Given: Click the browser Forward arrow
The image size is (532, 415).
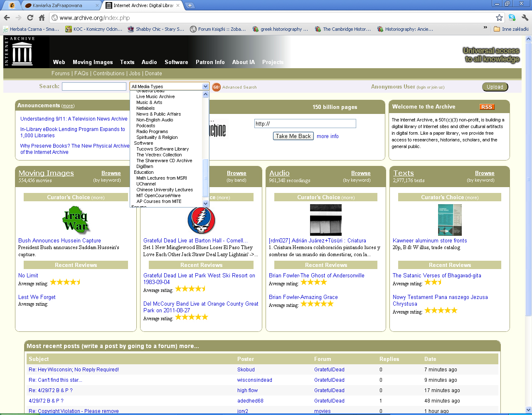Looking at the screenshot, I should pyautogui.click(x=18, y=17).
